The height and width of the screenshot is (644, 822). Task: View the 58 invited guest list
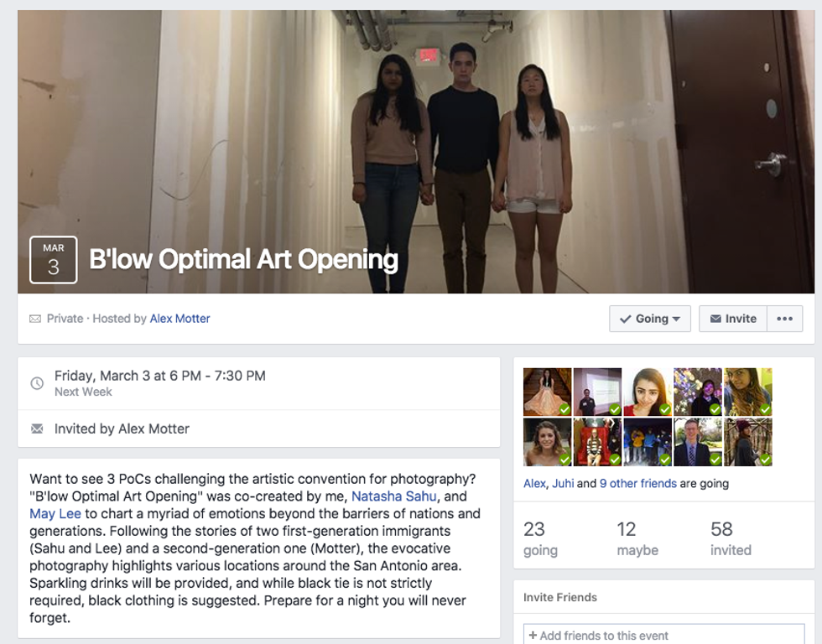coord(731,538)
